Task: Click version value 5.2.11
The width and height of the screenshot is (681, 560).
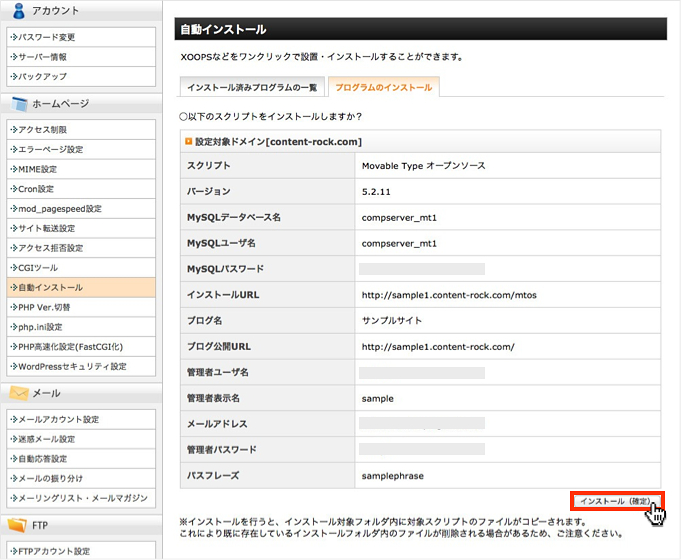Action: 376,192
